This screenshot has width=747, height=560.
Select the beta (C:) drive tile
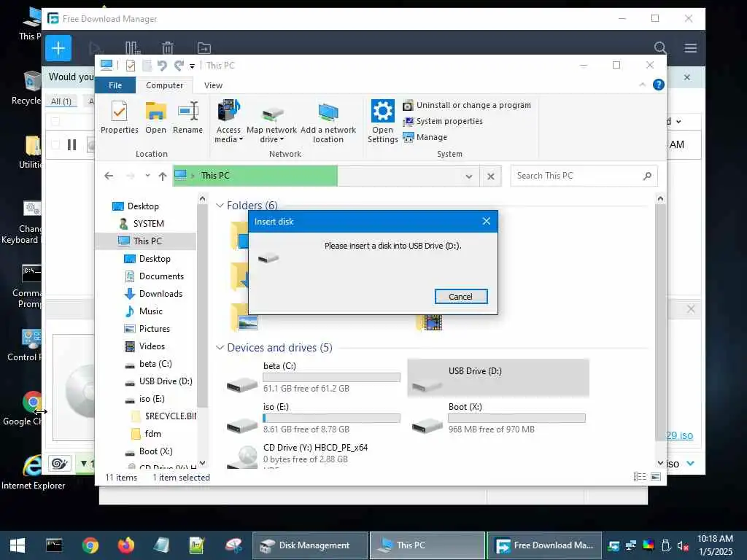[312, 379]
